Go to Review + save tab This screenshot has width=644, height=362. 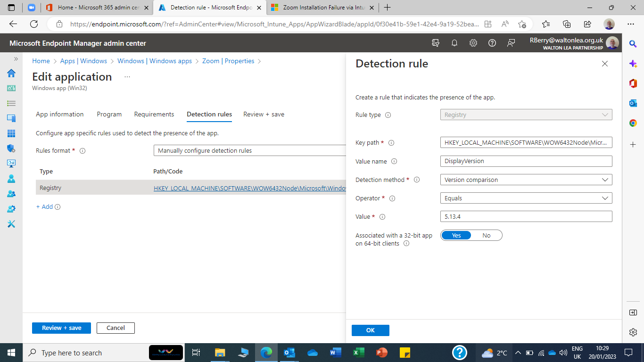(264, 114)
